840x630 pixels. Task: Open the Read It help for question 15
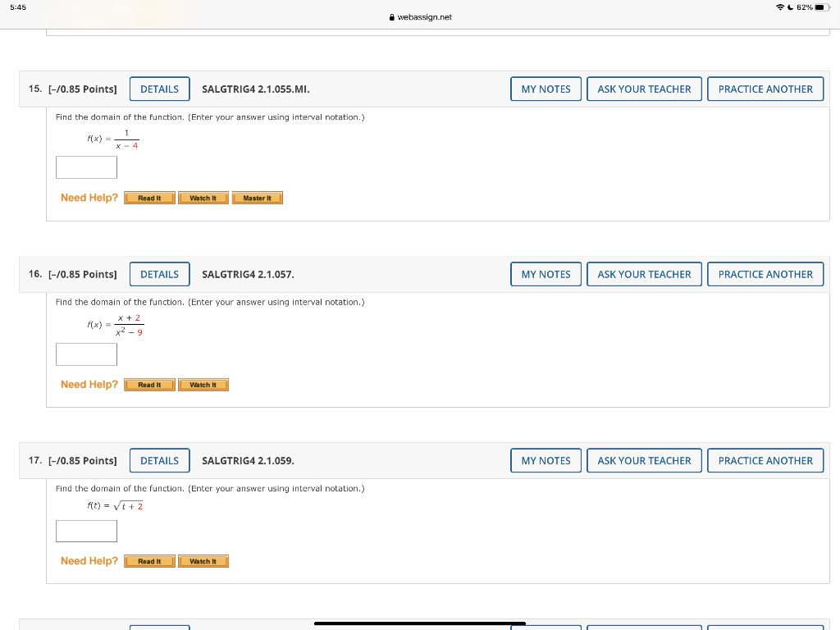(x=148, y=197)
